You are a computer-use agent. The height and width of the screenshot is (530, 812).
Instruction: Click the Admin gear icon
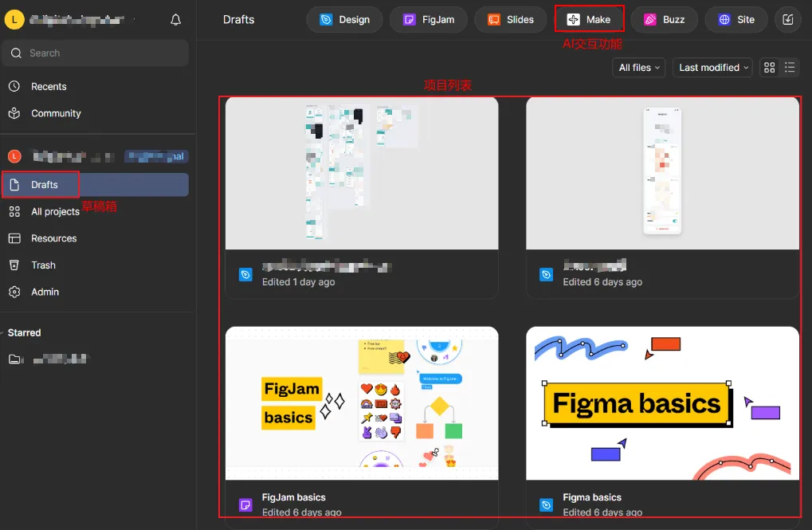pos(14,292)
